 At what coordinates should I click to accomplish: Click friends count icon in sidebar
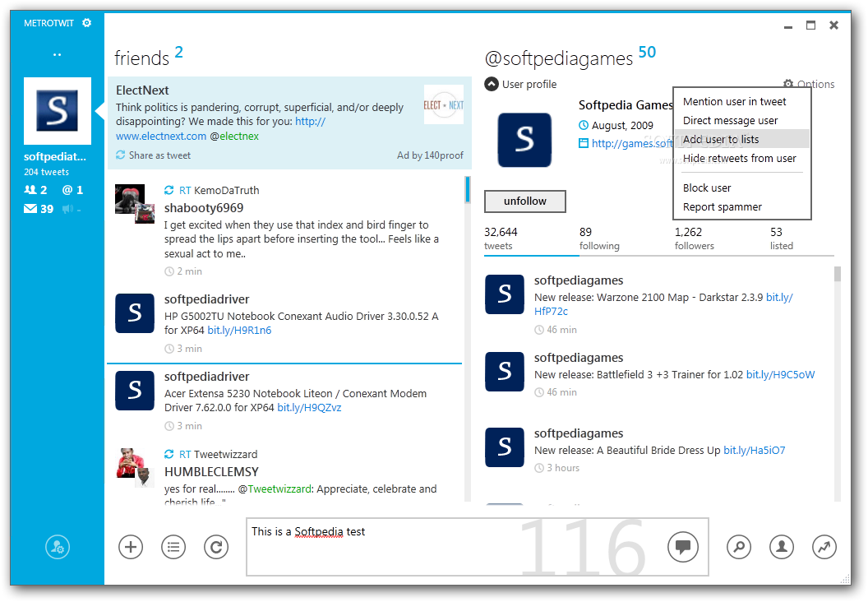[x=30, y=190]
